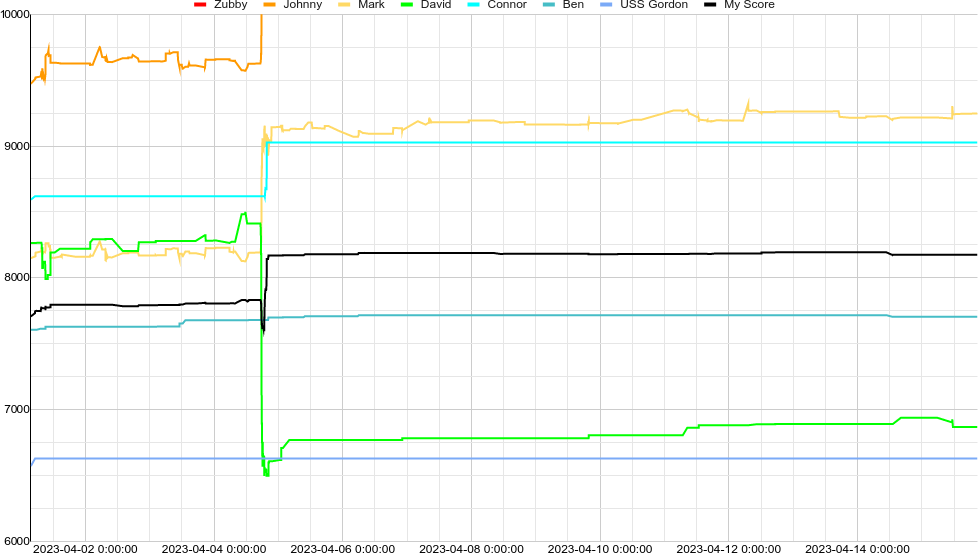The image size is (978, 553).
Task: Click the 2023-04-10 0:00:00 axis label
Action: tap(600, 549)
